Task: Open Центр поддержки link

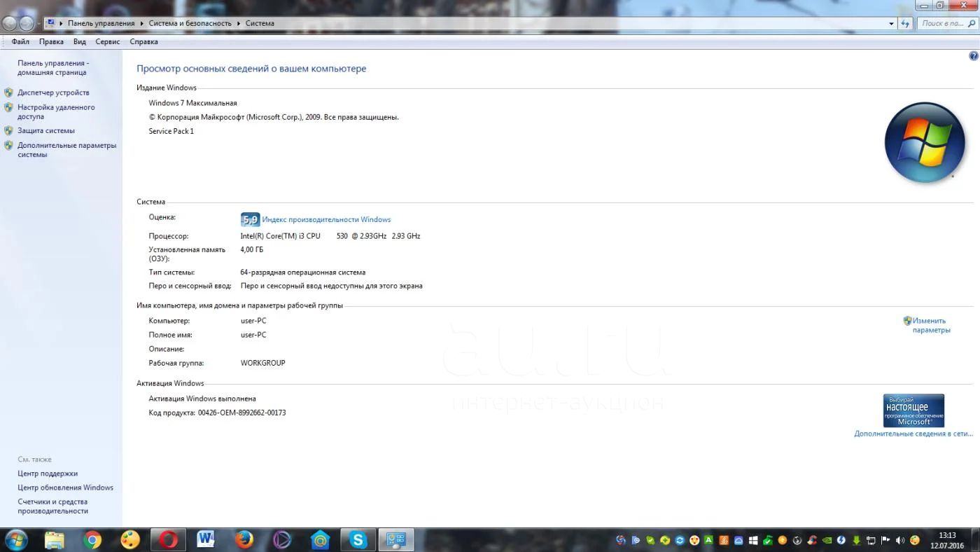Action: click(x=48, y=474)
